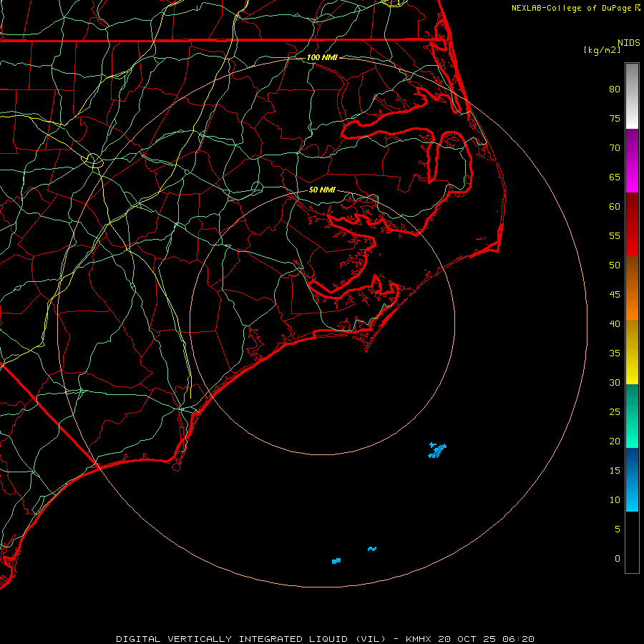The image size is (644, 644).
Task: Open the NEXLAB-College of DuPage text link
Action: tap(572, 8)
